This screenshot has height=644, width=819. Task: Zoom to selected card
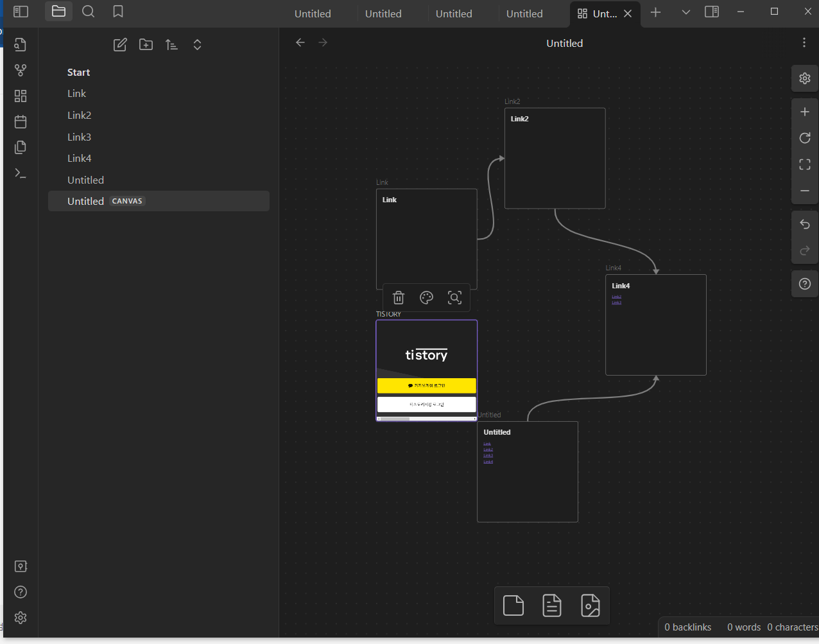(x=454, y=297)
